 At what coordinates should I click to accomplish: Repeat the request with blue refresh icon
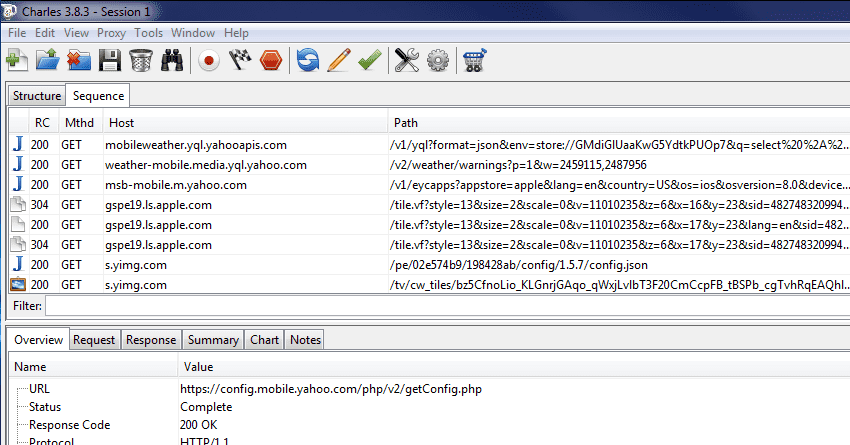[307, 60]
